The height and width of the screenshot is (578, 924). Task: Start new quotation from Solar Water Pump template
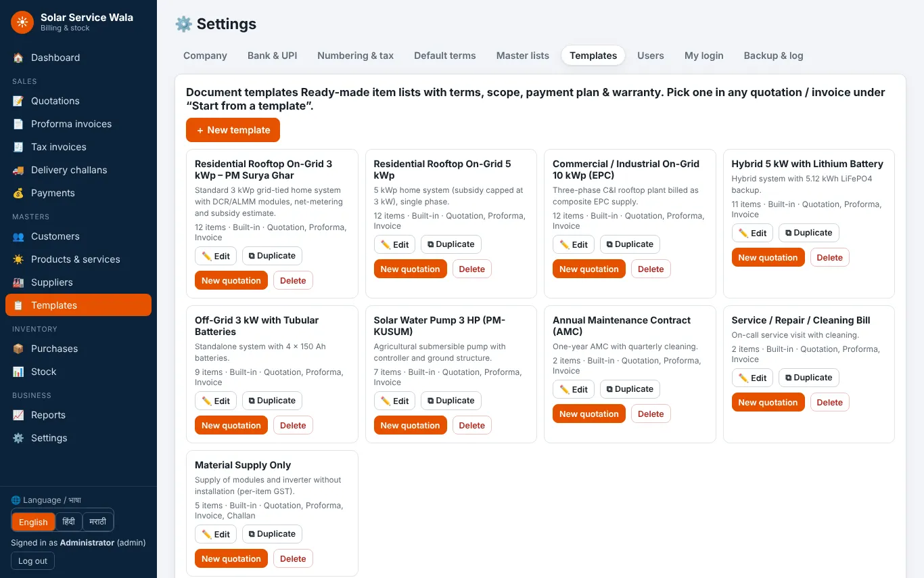click(x=410, y=426)
